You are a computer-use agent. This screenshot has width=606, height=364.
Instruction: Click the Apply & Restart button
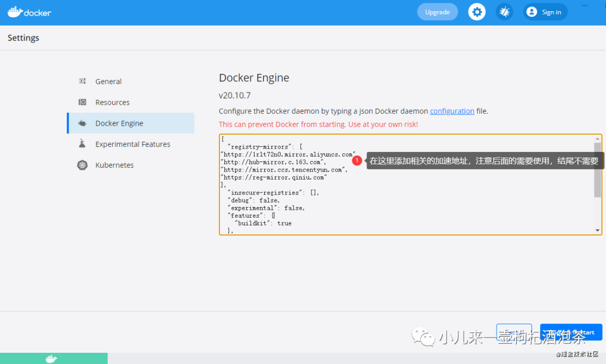[x=571, y=333]
